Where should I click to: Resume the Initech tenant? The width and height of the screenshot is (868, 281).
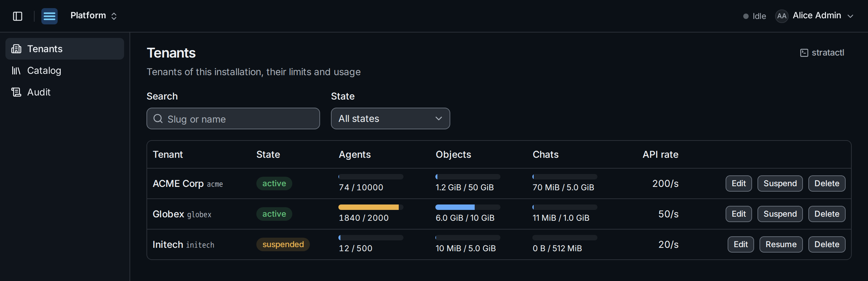pos(781,244)
